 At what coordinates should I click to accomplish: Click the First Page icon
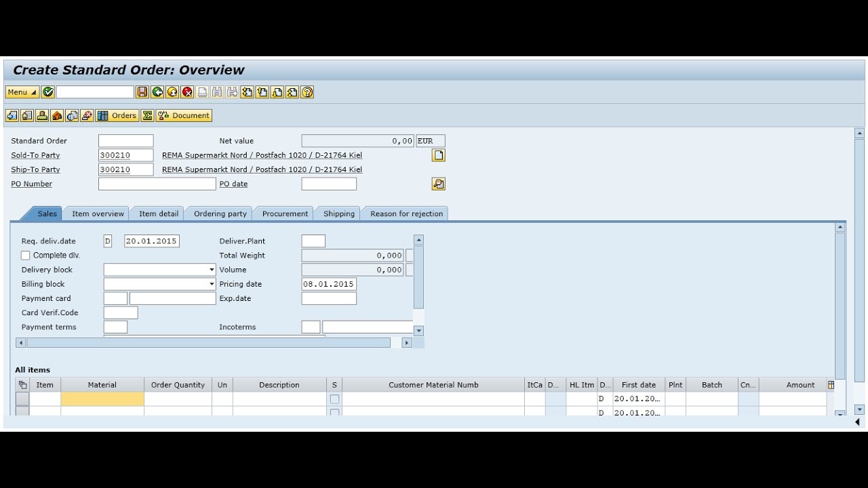pyautogui.click(x=247, y=92)
